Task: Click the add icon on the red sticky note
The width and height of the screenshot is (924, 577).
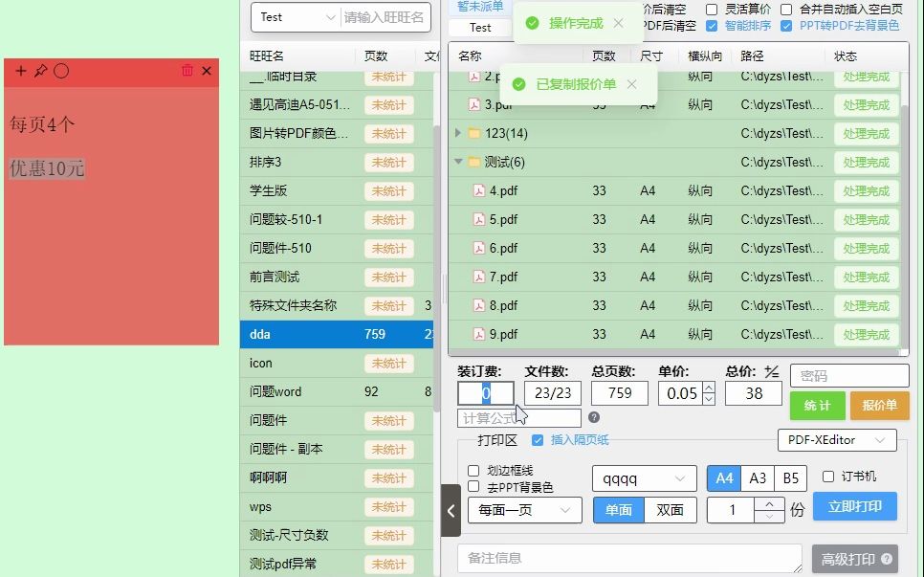Action: click(21, 71)
